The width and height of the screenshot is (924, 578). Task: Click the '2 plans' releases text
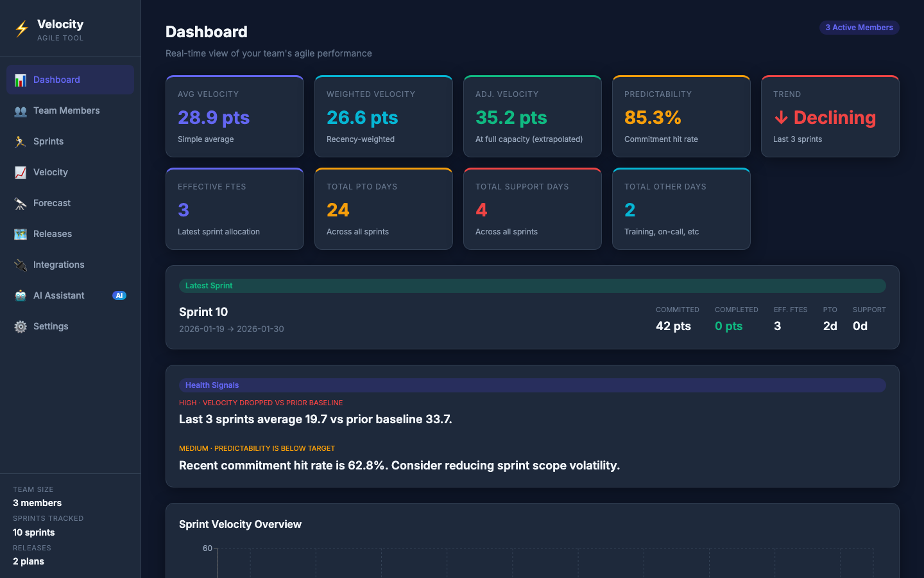(28, 561)
